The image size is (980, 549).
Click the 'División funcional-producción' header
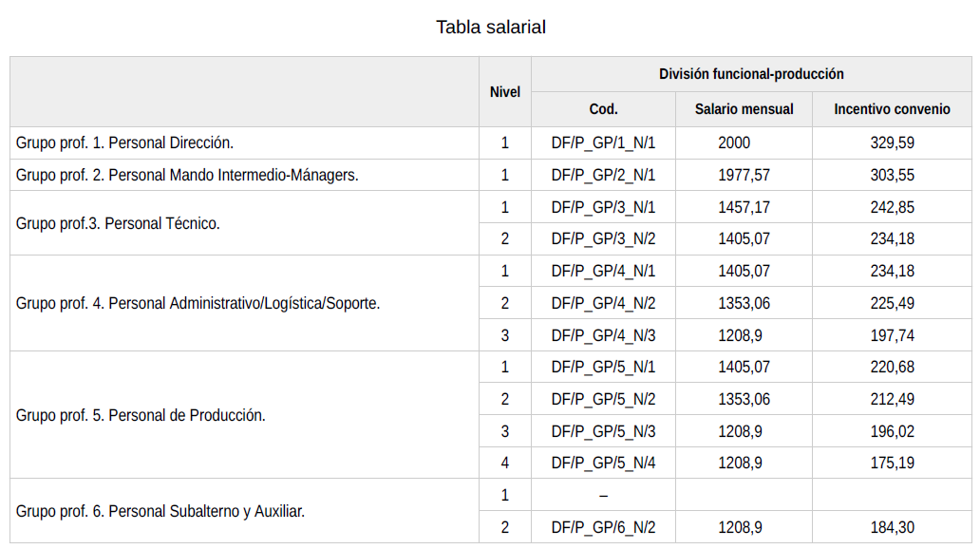point(751,74)
